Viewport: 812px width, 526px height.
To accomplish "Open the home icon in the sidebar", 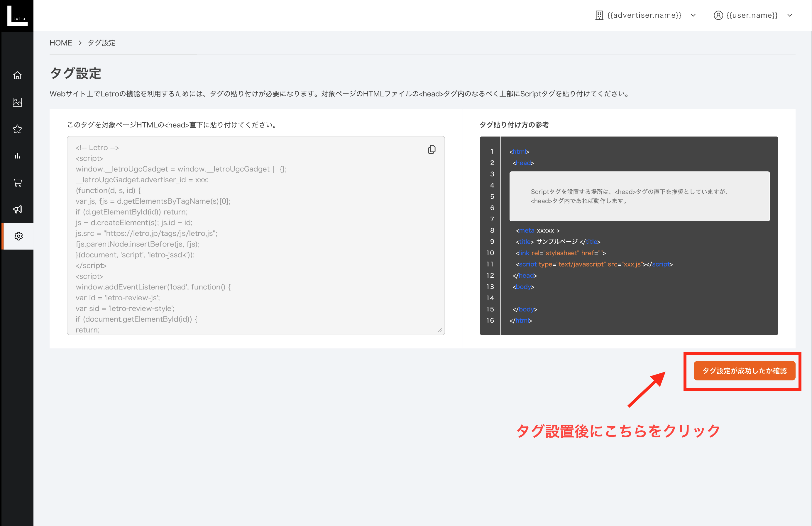I will (17, 75).
